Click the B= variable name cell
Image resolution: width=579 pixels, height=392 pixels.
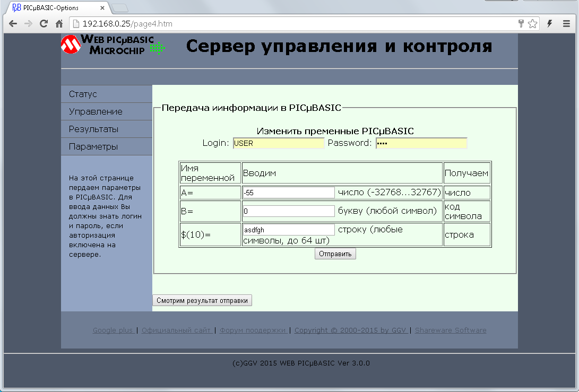click(x=210, y=211)
